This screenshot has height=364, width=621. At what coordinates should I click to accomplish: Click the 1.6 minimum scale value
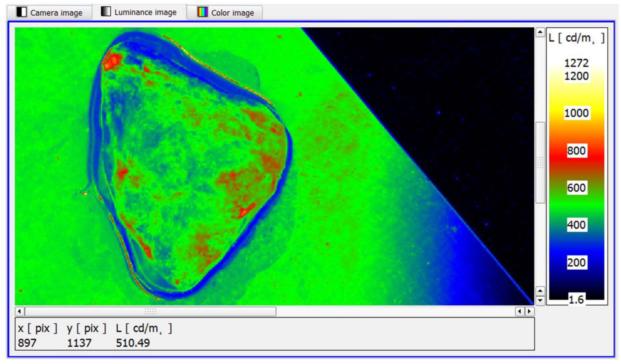coord(576,300)
